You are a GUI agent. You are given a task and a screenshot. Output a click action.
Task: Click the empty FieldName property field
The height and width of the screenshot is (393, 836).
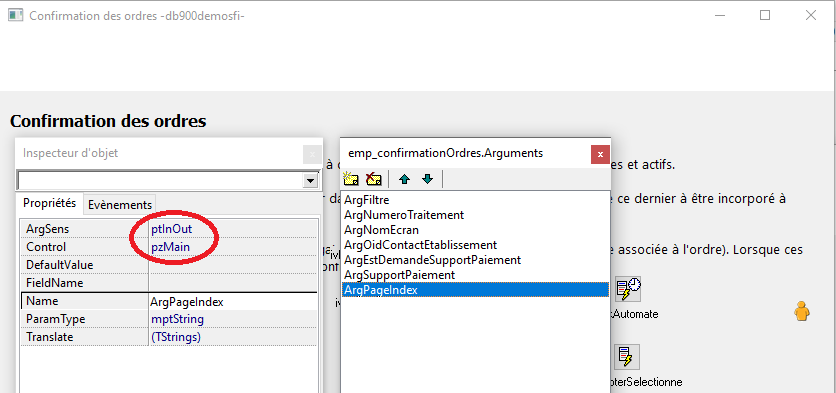tap(233, 283)
